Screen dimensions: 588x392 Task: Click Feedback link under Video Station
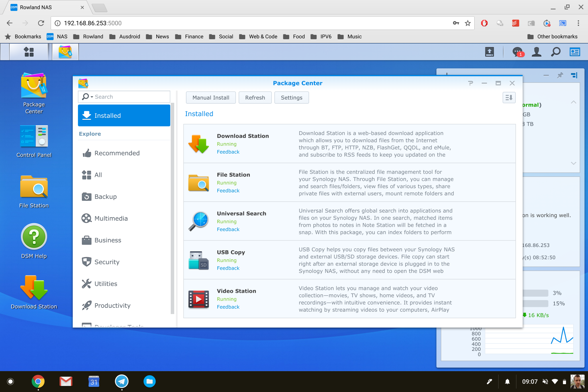pos(228,307)
